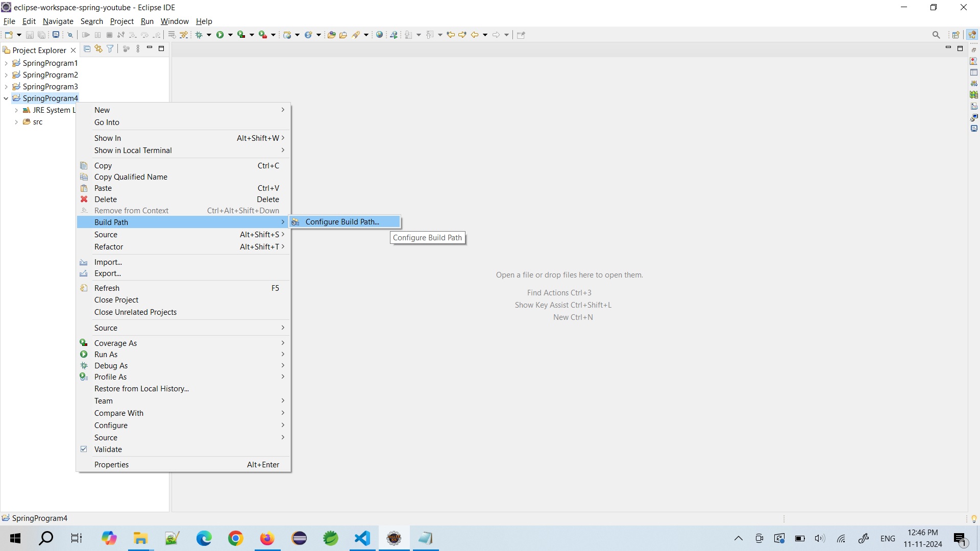The height and width of the screenshot is (551, 980).
Task: Click Link with Editor icon
Action: click(x=99, y=49)
